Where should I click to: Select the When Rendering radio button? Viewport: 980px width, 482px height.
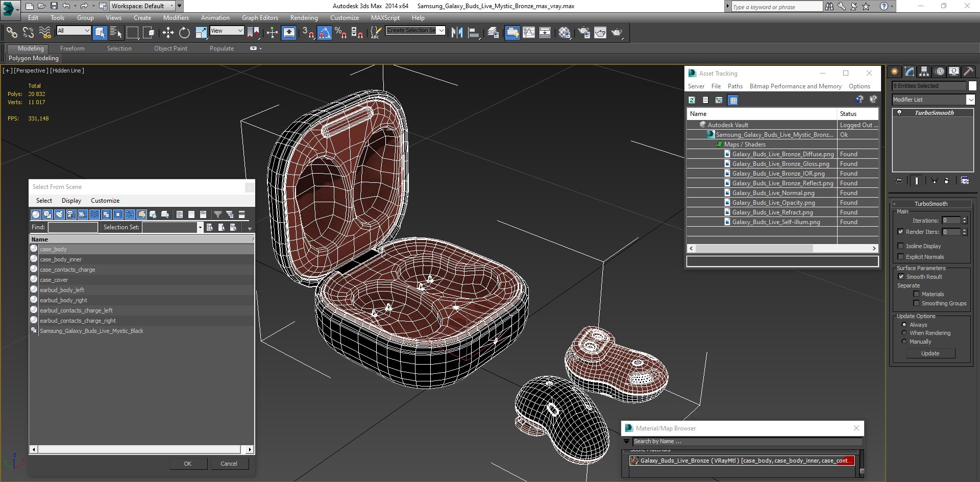pos(904,333)
